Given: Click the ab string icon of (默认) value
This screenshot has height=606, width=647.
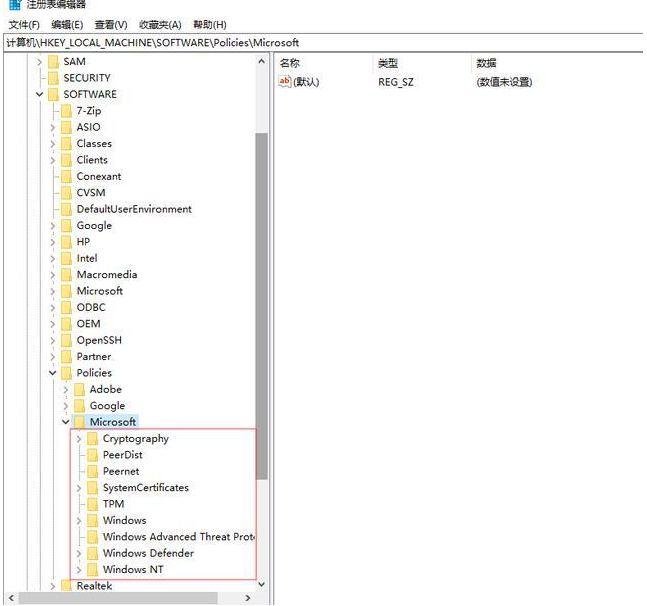Looking at the screenshot, I should tap(285, 81).
